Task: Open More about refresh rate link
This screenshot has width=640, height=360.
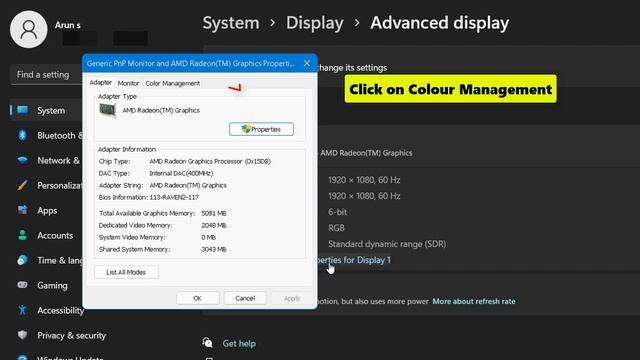Action: pos(474,301)
